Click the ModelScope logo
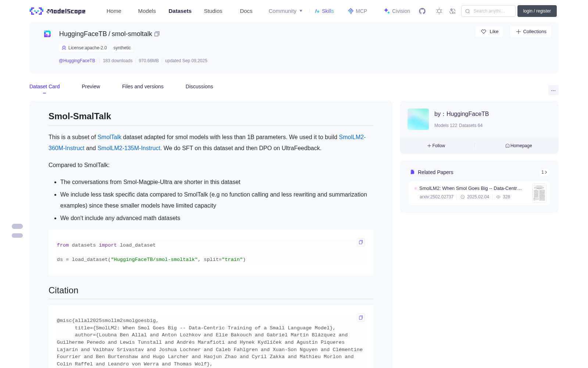The width and height of the screenshot is (588, 368). tap(58, 11)
